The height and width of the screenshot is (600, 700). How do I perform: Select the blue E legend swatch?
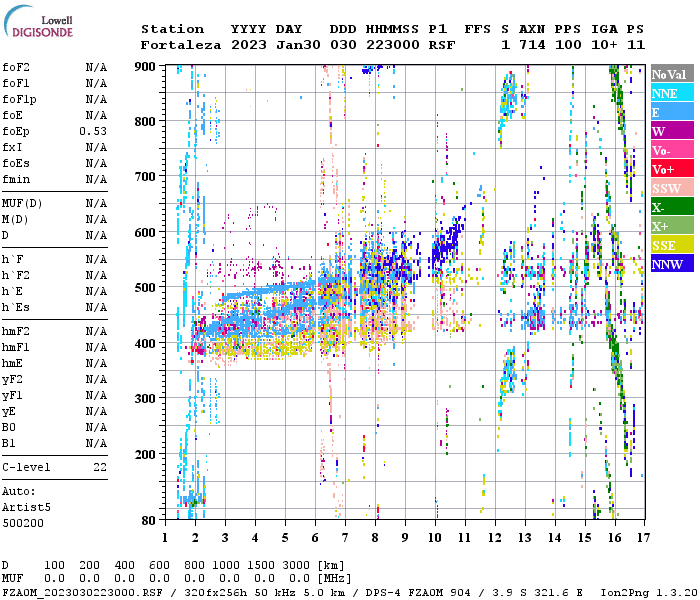click(672, 112)
